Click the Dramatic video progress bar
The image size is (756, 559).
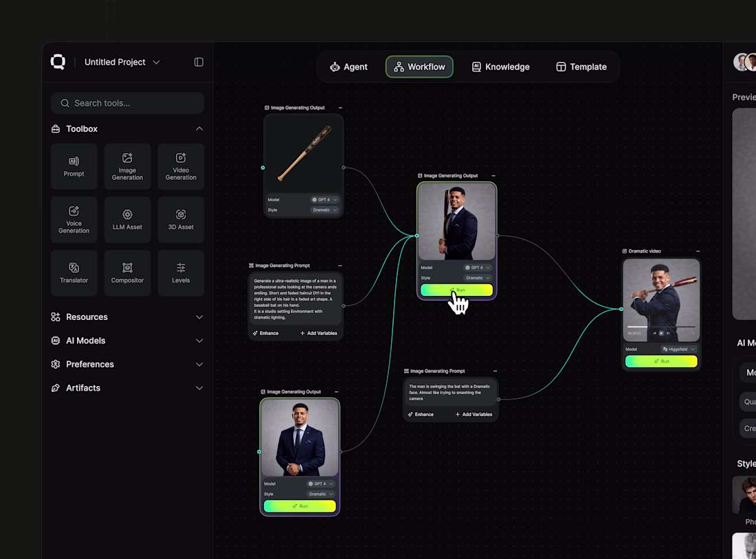point(661,327)
